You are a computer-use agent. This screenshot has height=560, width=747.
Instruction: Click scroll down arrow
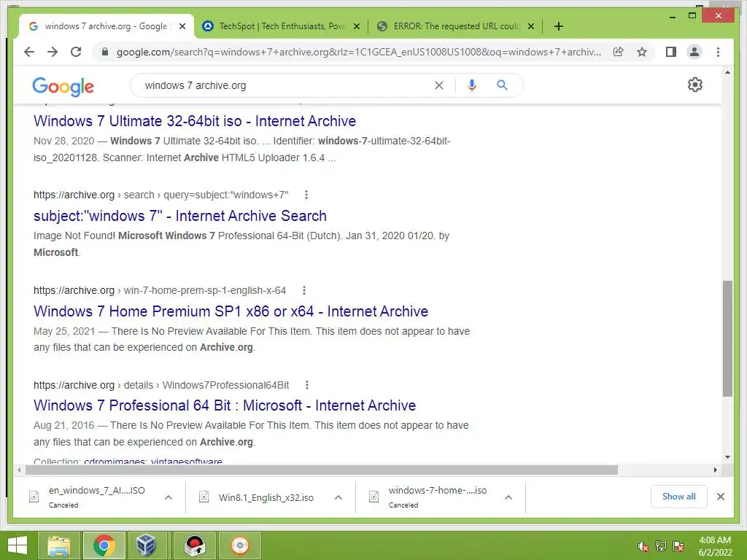click(x=727, y=457)
